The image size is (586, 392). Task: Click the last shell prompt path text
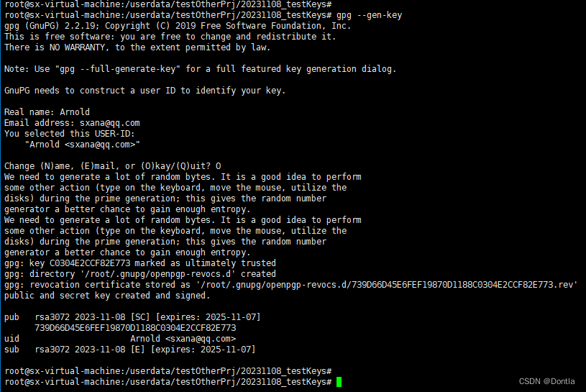[x=168, y=382]
